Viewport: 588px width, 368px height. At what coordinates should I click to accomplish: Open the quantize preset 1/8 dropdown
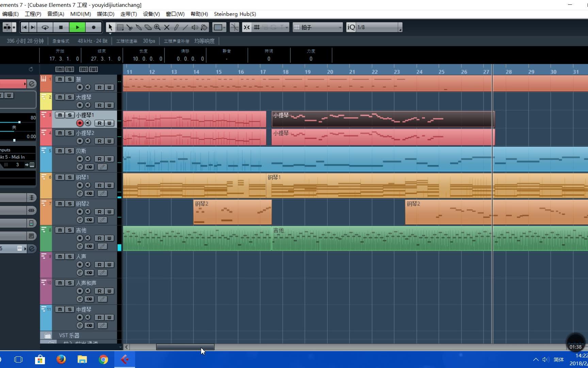(379, 27)
